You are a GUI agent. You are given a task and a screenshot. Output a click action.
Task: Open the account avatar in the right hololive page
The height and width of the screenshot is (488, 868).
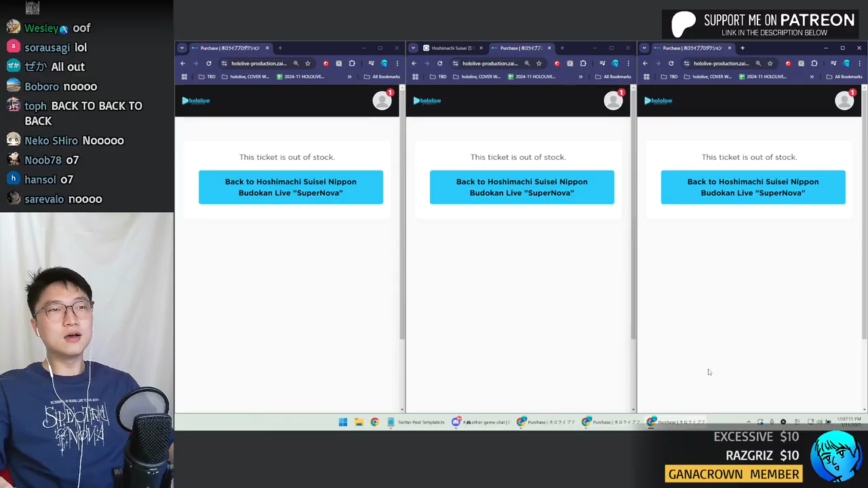[844, 100]
